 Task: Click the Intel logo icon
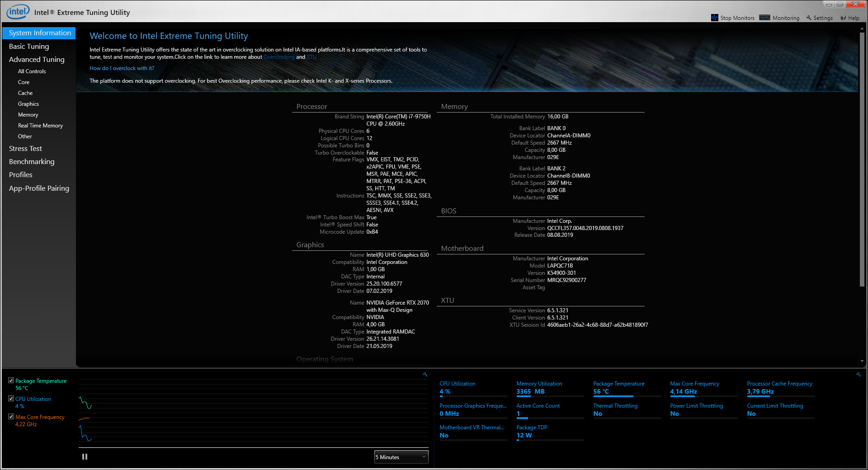coord(18,12)
